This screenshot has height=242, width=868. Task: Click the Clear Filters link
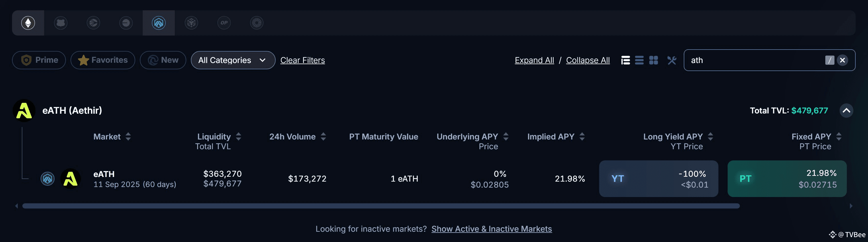coord(303,60)
